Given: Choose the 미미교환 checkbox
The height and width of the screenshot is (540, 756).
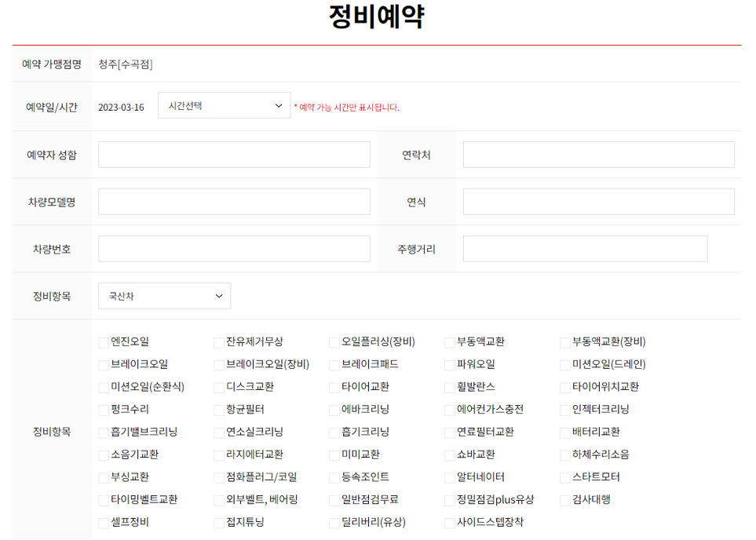Looking at the screenshot, I should pyautogui.click(x=334, y=455).
